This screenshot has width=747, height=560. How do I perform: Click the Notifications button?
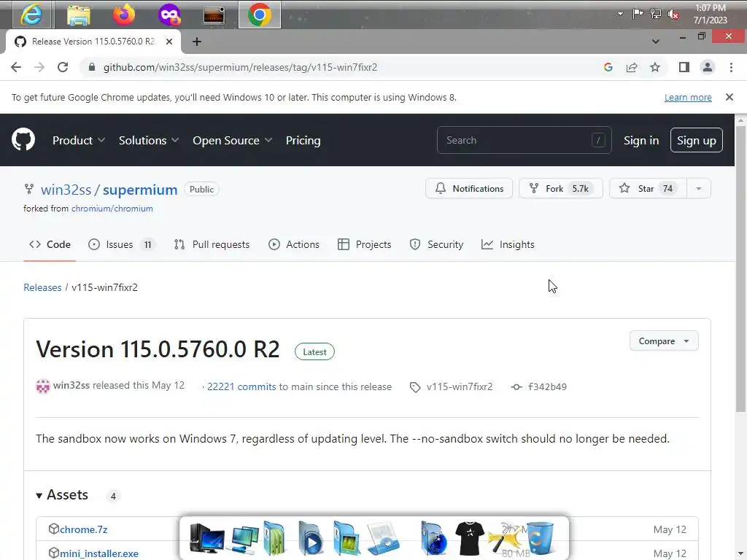[x=469, y=189]
